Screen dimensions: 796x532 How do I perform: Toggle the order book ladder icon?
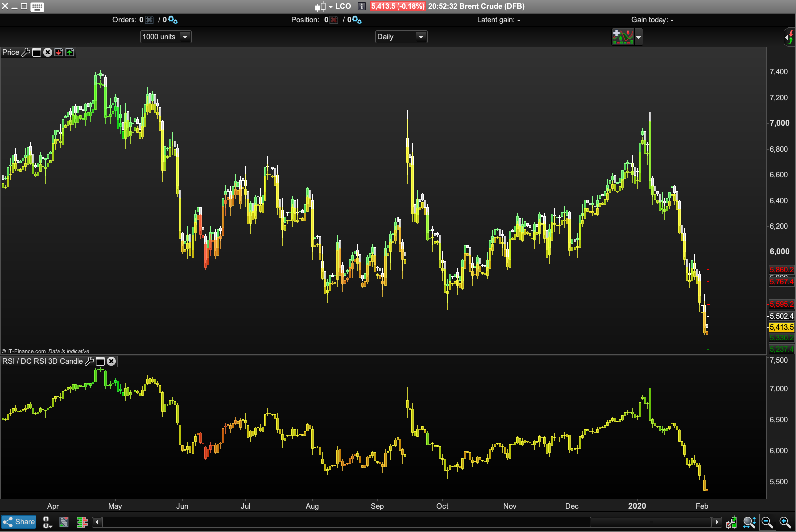[x=82, y=522]
